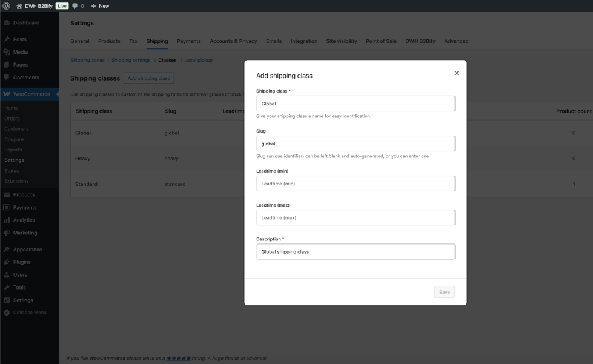The width and height of the screenshot is (593, 364).
Task: Open Analytics in the sidebar menu
Action: pos(24,220)
